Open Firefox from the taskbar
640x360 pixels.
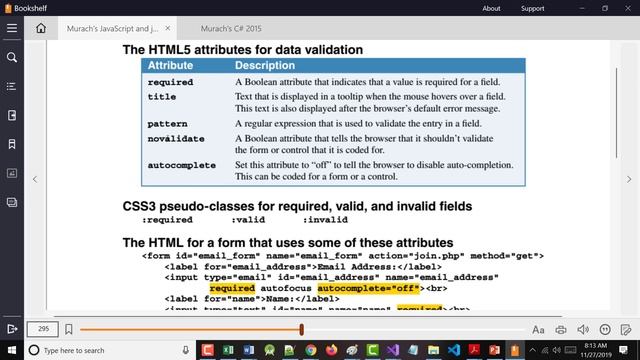(x=331, y=350)
